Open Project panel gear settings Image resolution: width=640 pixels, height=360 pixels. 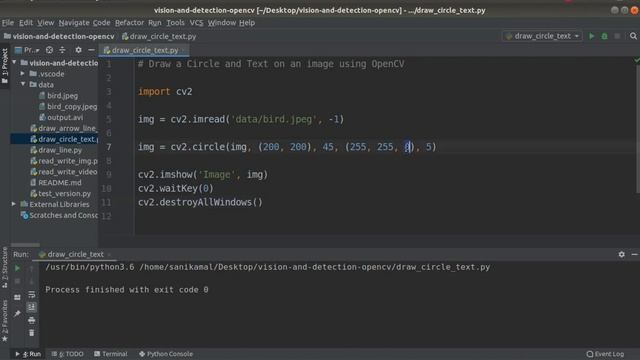point(78,50)
